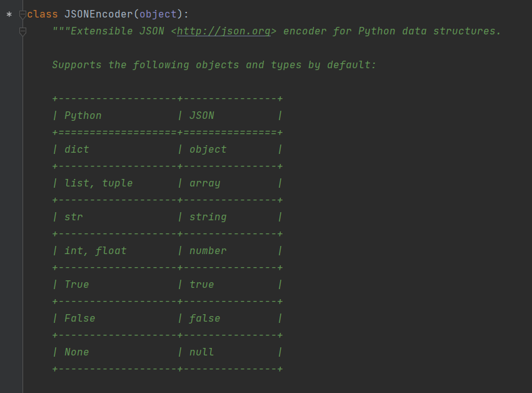Click the 'number' table cell
Screen dimensions: 532x393
tap(208, 251)
